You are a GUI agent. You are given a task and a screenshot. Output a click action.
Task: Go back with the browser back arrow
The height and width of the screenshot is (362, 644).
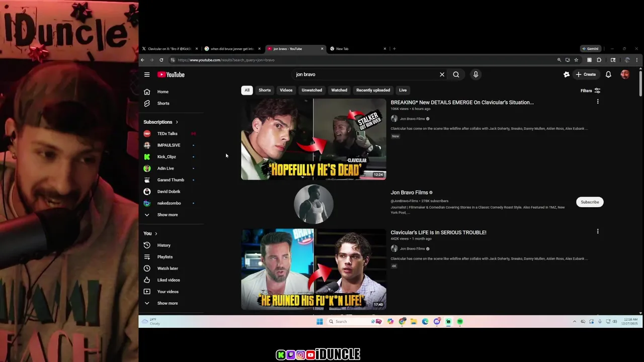(142, 60)
